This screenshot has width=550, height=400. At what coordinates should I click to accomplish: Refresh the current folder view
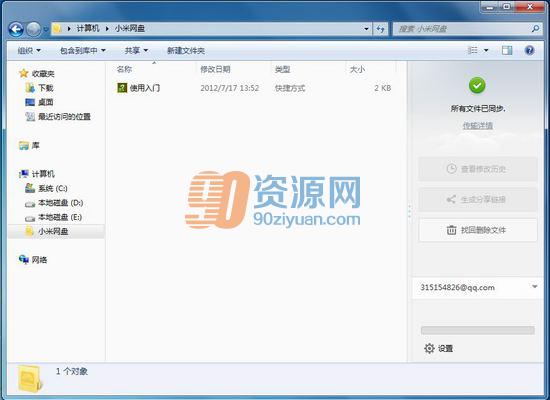(x=380, y=29)
